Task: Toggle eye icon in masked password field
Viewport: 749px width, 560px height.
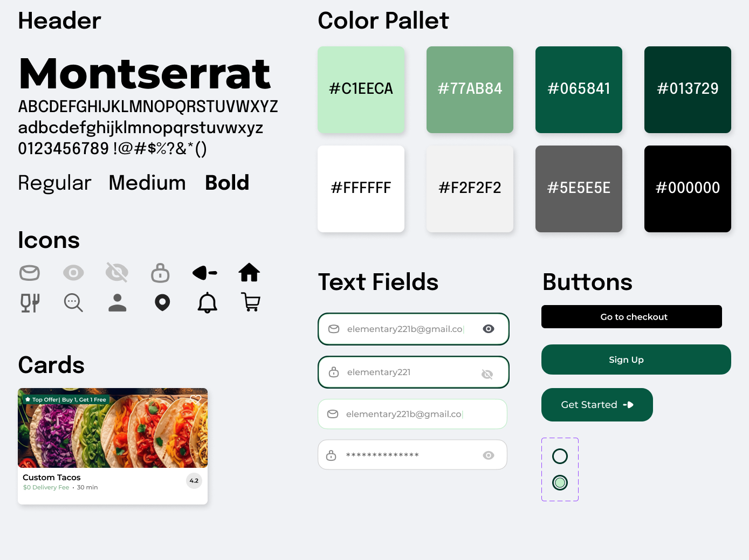Action: [x=489, y=455]
